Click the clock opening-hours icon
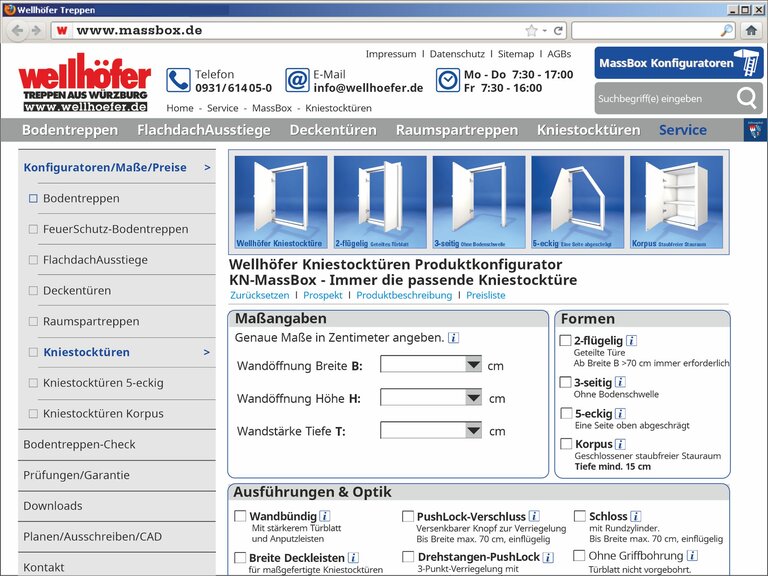 pyautogui.click(x=448, y=80)
